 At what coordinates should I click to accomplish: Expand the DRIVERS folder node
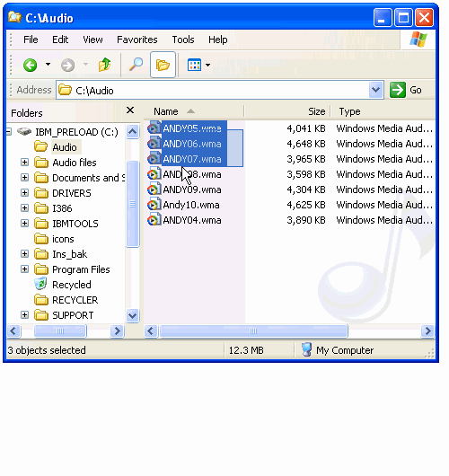pos(25,193)
